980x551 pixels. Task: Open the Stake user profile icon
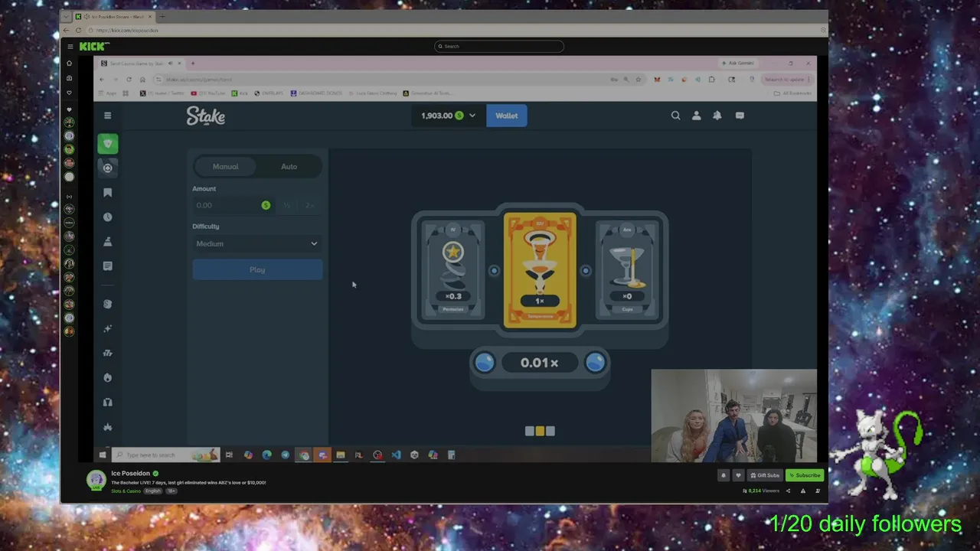696,116
